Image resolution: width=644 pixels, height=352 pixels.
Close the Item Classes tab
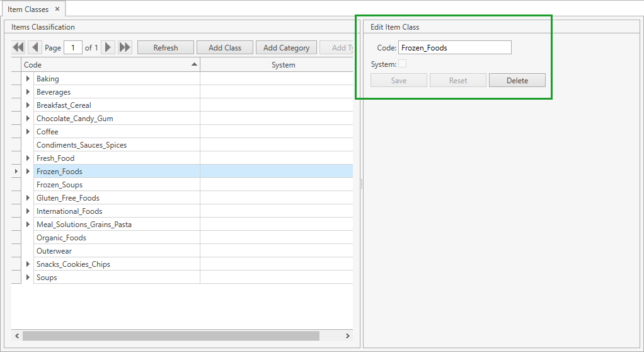coord(57,9)
